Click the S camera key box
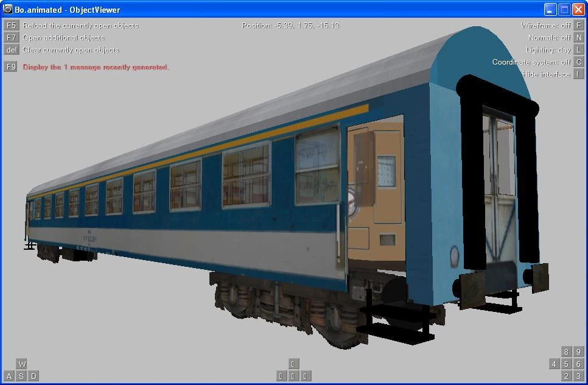This screenshot has height=385, width=588. [x=21, y=376]
